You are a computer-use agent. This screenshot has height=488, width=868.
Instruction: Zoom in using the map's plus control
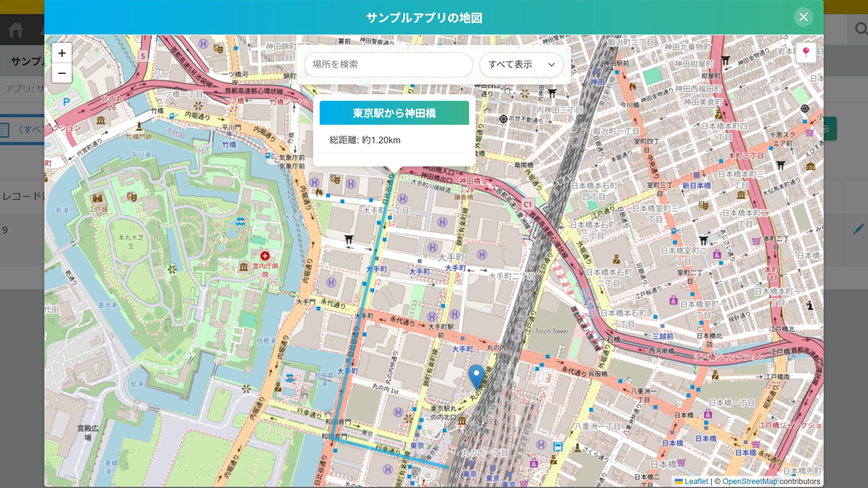[x=62, y=52]
